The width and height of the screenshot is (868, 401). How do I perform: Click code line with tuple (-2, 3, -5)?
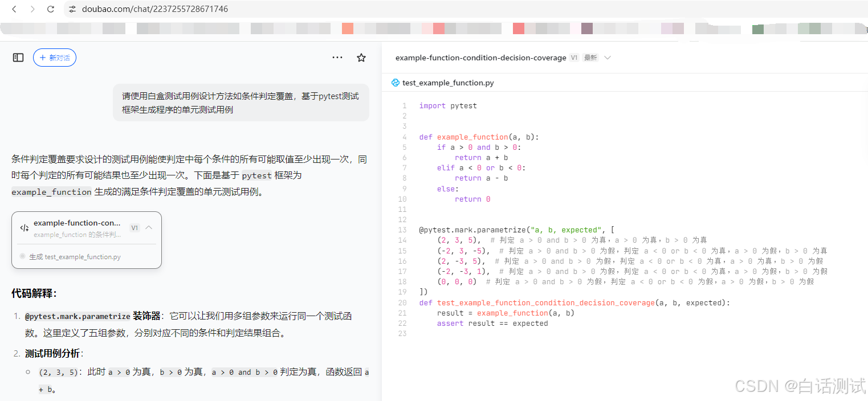[x=632, y=251]
